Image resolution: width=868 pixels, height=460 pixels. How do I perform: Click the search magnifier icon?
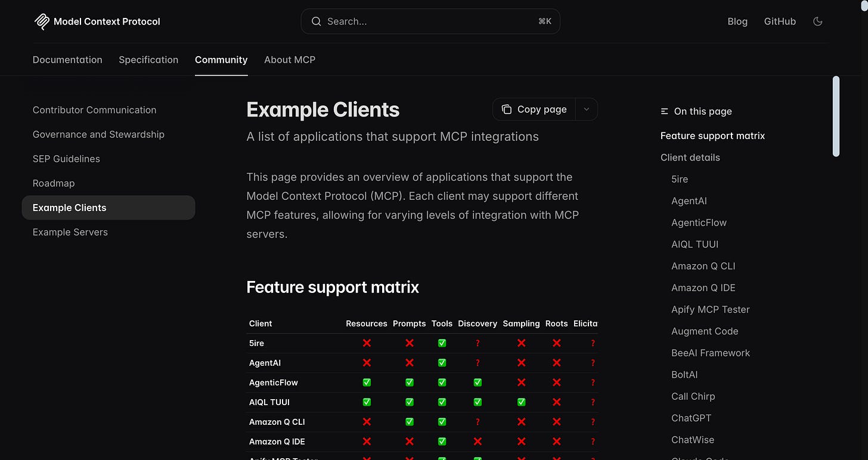(x=317, y=21)
